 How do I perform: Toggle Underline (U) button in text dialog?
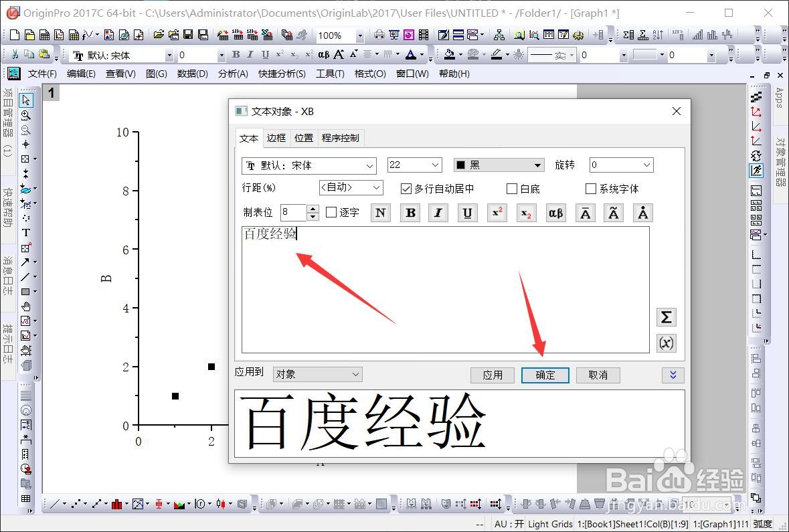coord(468,213)
